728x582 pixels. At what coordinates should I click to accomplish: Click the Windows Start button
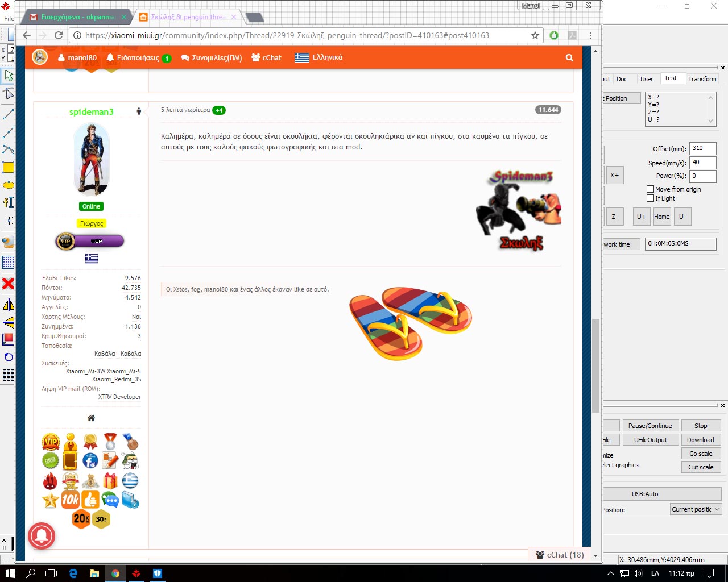(x=10, y=573)
